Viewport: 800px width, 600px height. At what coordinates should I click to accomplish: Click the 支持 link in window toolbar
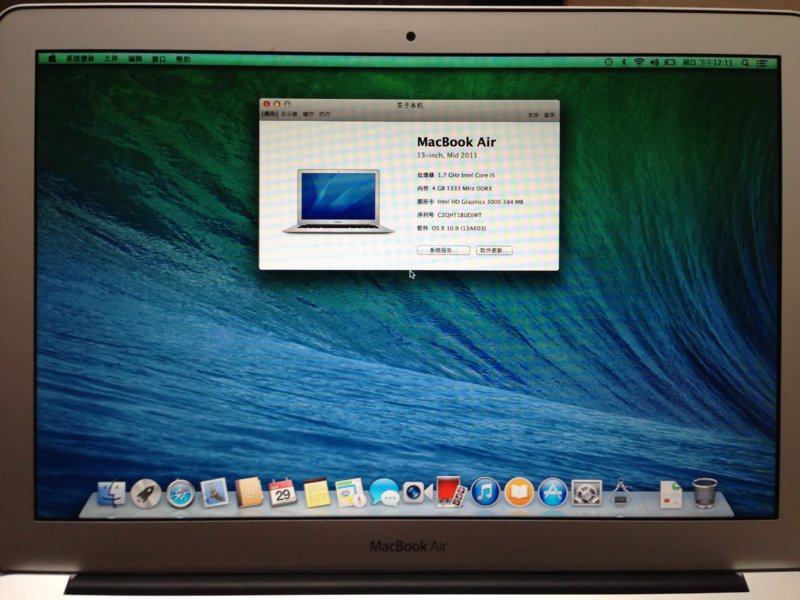click(533, 115)
